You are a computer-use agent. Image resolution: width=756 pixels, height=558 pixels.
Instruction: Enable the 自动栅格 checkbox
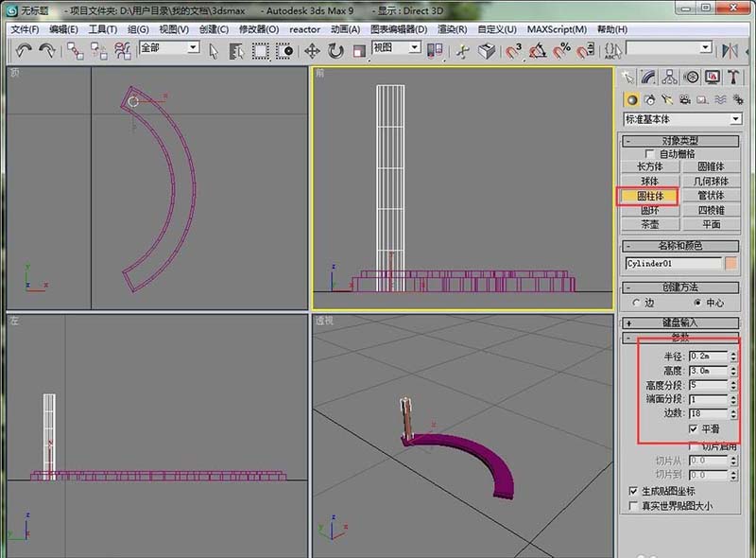pyautogui.click(x=649, y=154)
